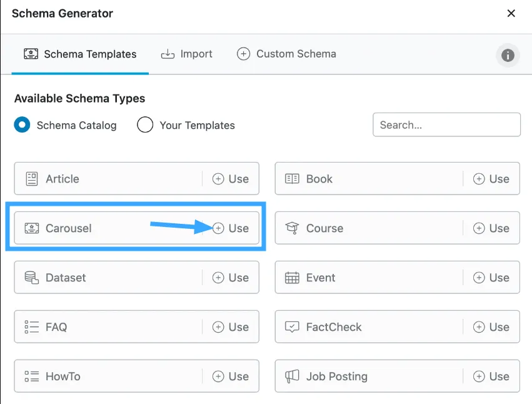Image resolution: width=532 pixels, height=404 pixels.
Task: Click the Job Posting megaphone icon
Action: [x=292, y=376]
